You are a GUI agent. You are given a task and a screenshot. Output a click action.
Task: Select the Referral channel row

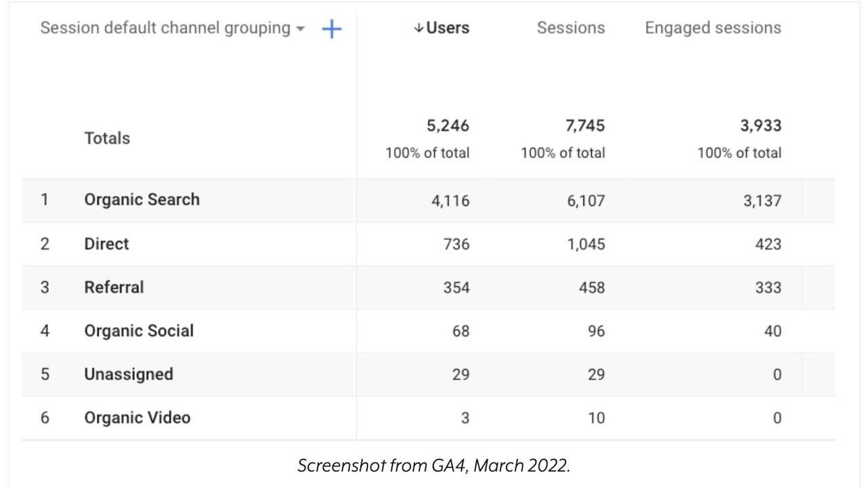[114, 287]
